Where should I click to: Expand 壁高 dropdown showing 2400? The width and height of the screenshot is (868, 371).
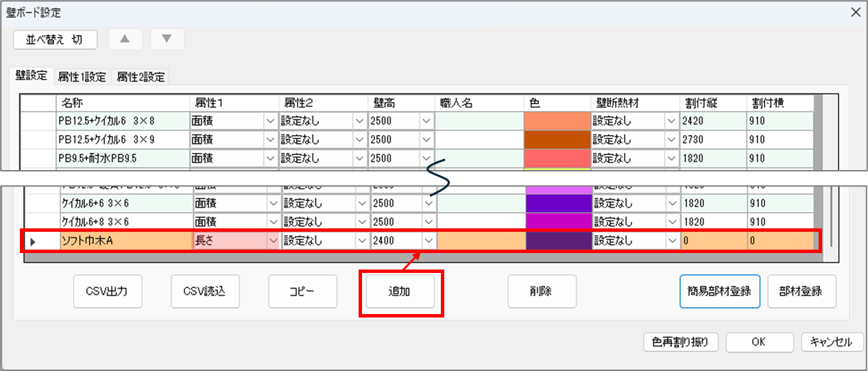click(426, 241)
